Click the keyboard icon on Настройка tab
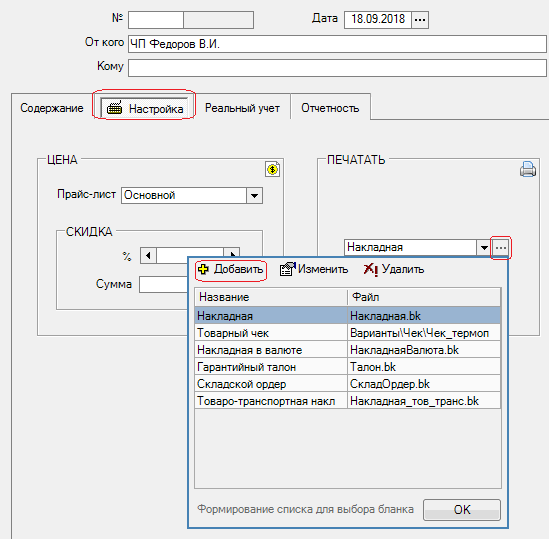549x539 pixels. (x=114, y=108)
